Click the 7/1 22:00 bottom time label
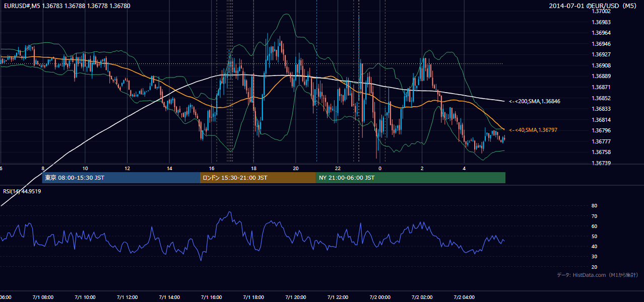644x302 pixels. click(x=338, y=297)
